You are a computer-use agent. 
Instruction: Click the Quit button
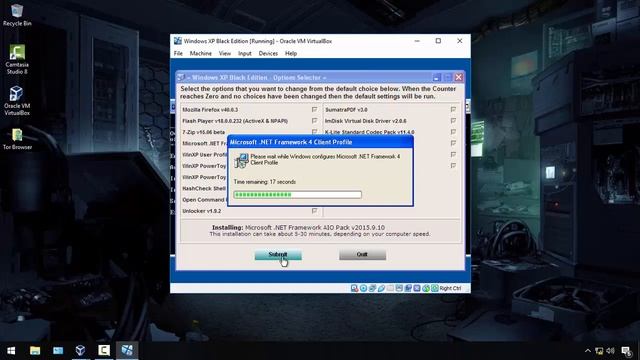click(x=362, y=255)
